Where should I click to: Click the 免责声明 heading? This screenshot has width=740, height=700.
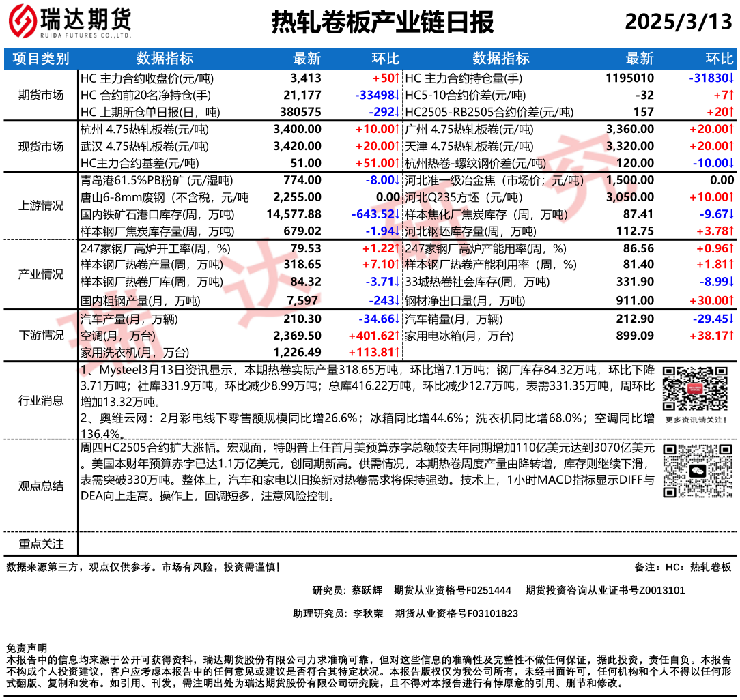(x=27, y=649)
